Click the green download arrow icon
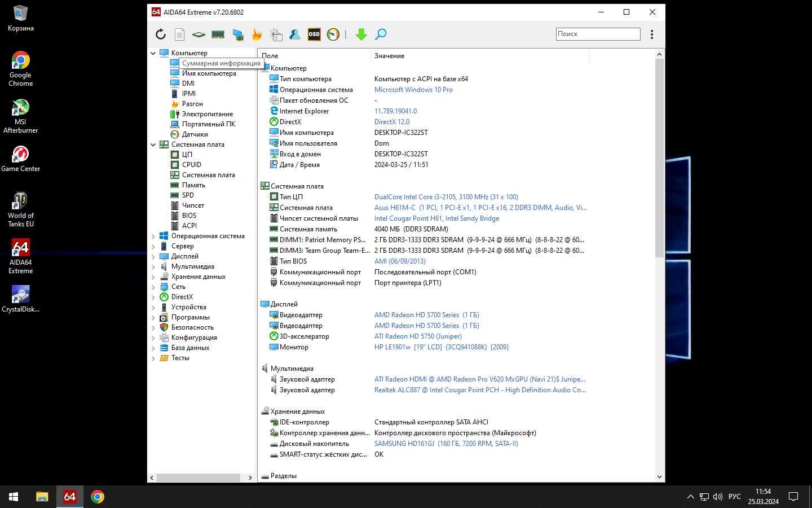 tap(361, 34)
